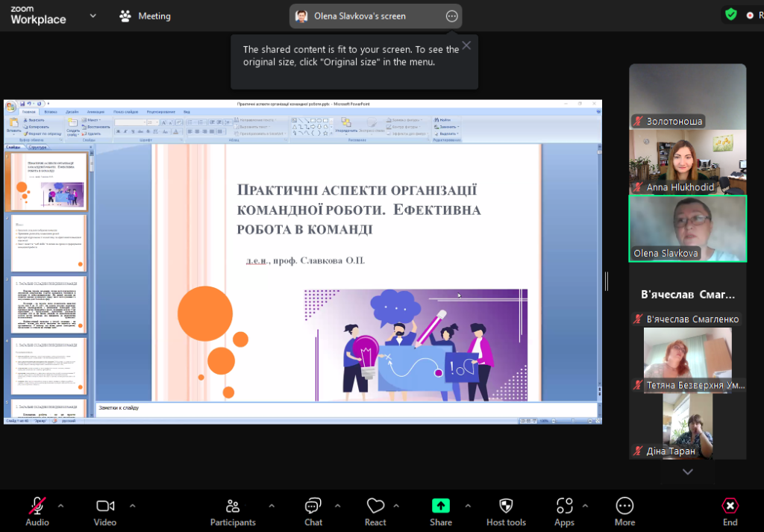Open Zoom Workplace dropdown chevron
Image resolution: width=764 pixels, height=532 pixels.
click(x=93, y=16)
